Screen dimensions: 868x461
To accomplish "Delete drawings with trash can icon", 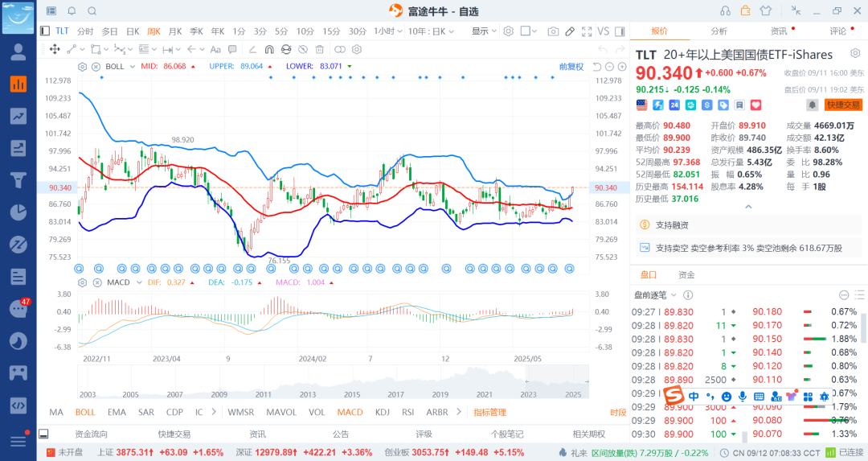I will [x=319, y=49].
